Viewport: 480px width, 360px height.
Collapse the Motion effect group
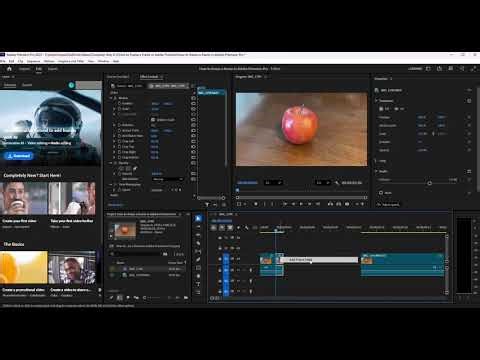coord(111,98)
